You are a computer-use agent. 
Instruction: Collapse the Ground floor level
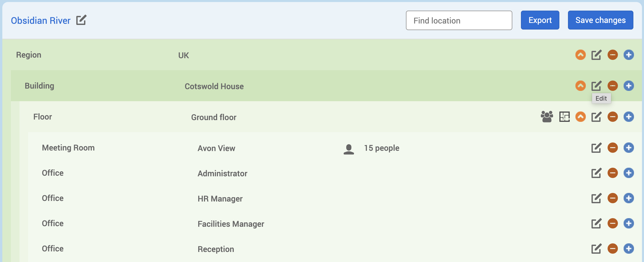(x=580, y=117)
